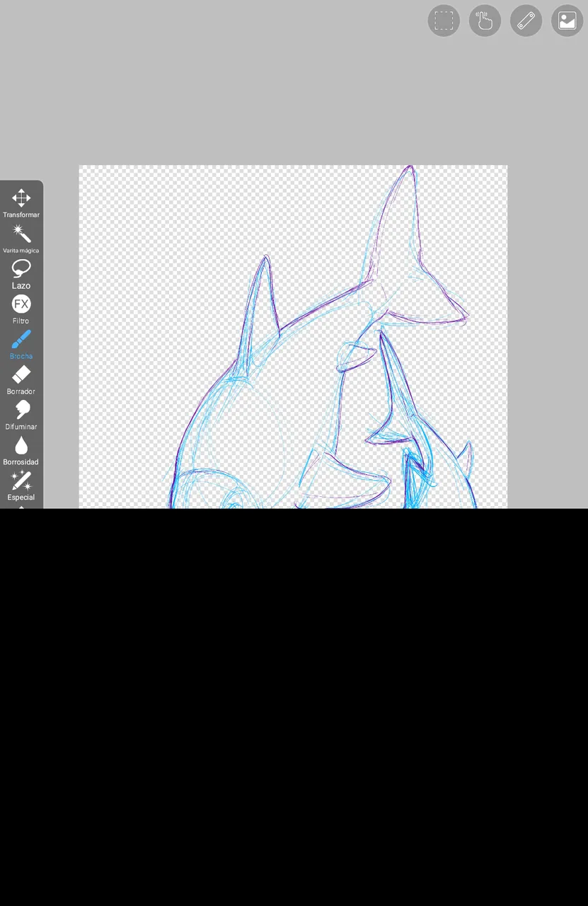Toggle the stabilizer hand icon
The width and height of the screenshot is (588, 906).
pyautogui.click(x=485, y=21)
